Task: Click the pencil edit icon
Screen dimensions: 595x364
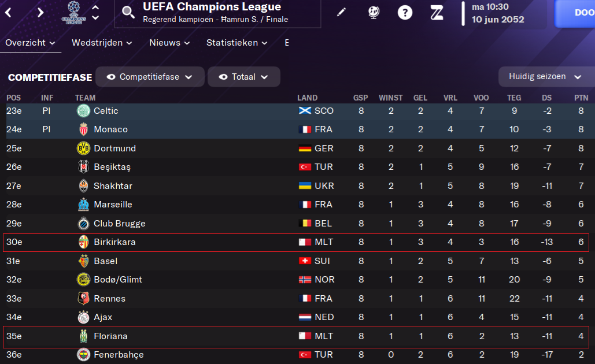Action: [x=341, y=13]
